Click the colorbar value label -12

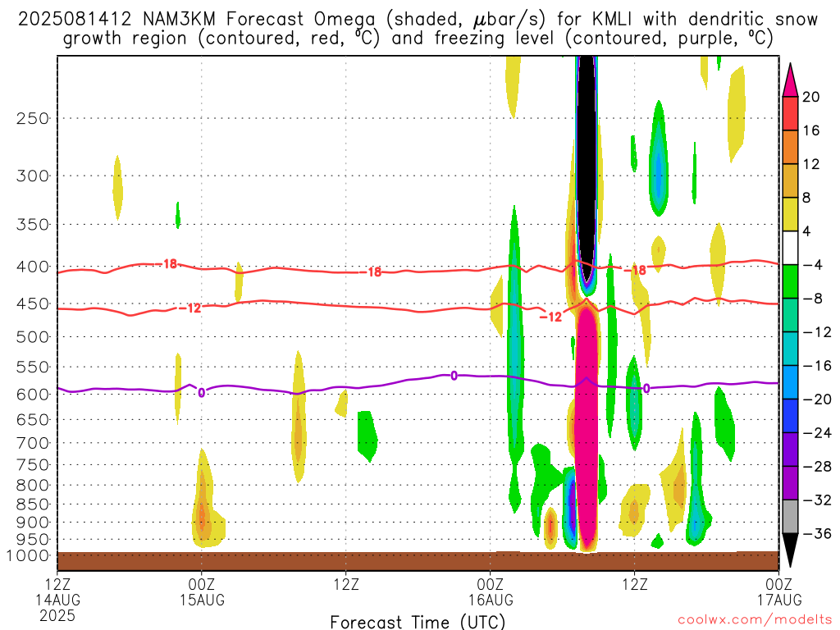[816, 332]
